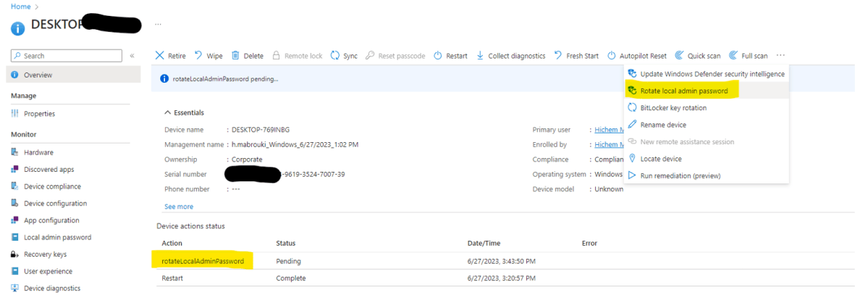Click the Home breadcrumb link
Viewport: 868px width, 298px height.
(x=20, y=6)
